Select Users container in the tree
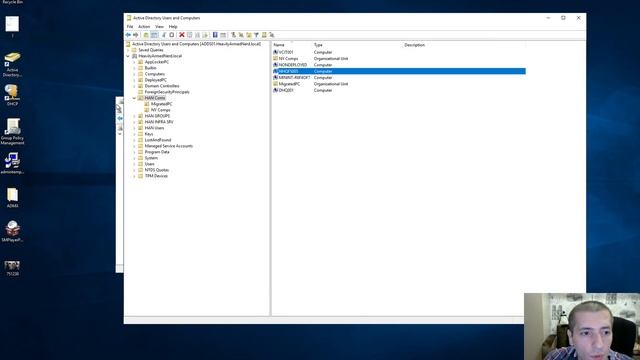640x360 pixels. pos(150,164)
